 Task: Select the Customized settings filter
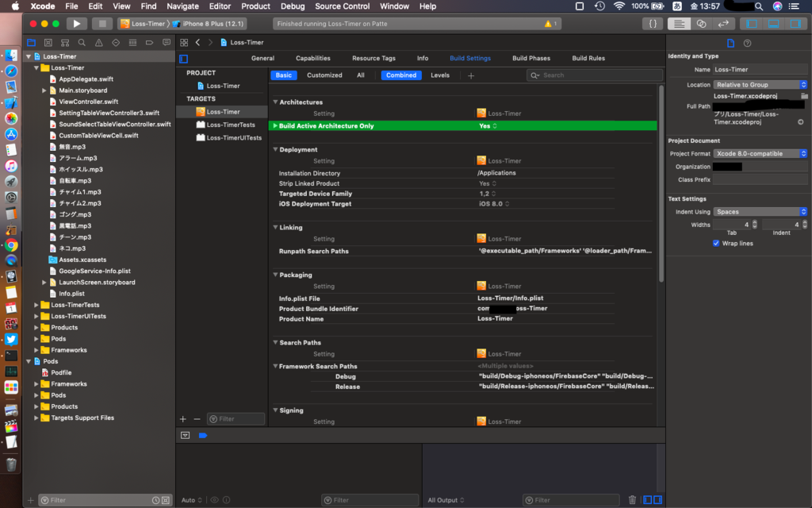(x=324, y=75)
